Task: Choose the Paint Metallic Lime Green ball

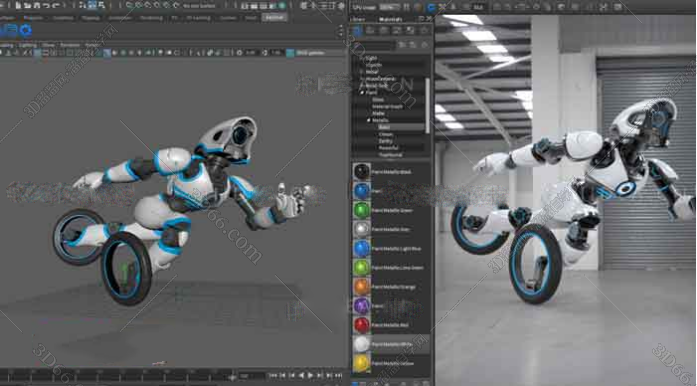Action: click(x=362, y=267)
